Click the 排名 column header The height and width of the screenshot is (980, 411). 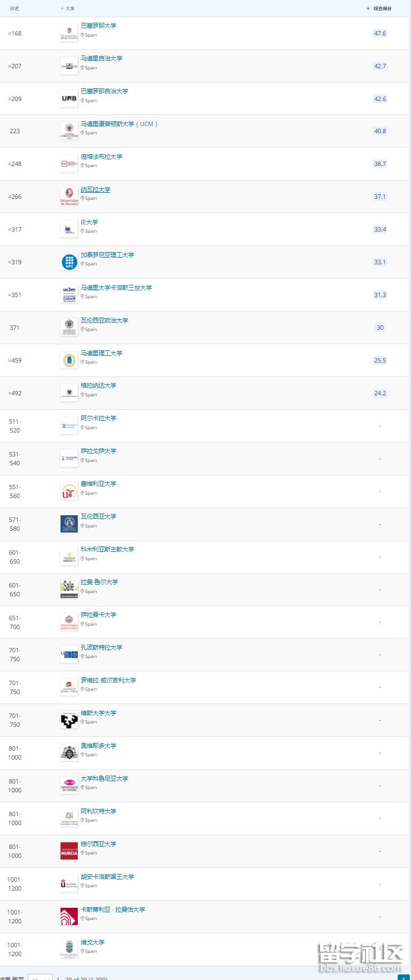pos(14,8)
